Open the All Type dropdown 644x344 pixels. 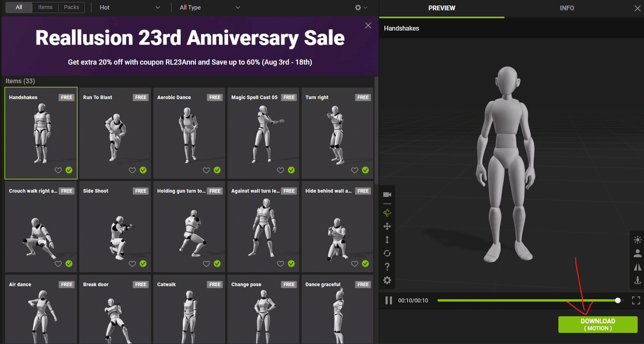[x=210, y=8]
